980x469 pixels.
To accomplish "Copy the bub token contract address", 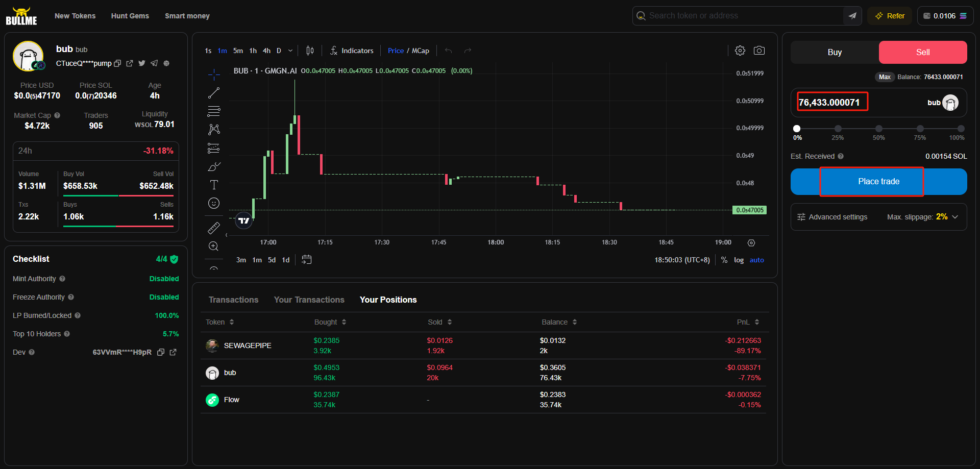I will click(118, 63).
